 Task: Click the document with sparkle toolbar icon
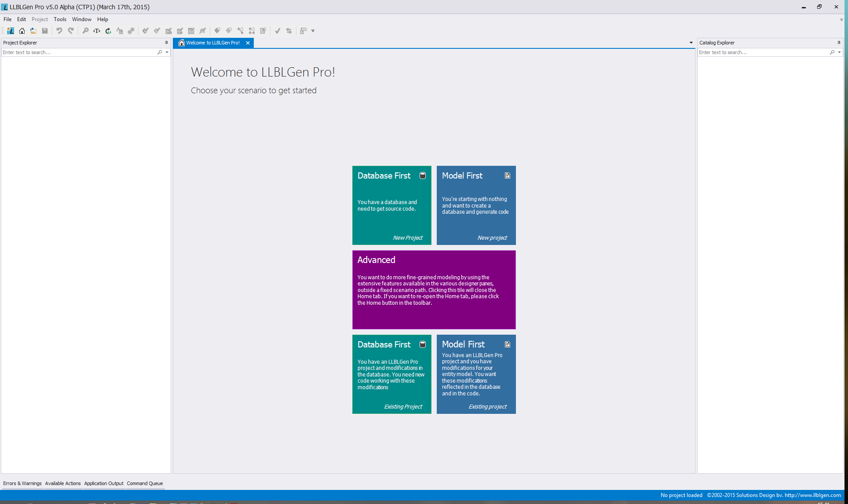click(x=263, y=31)
